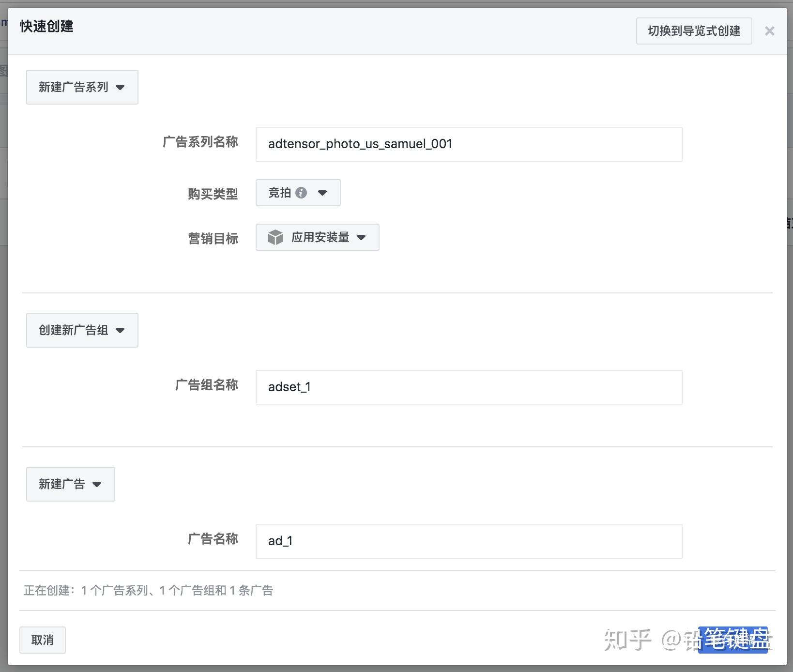Click the blue submit button at bottom right
This screenshot has width=793, height=672.
tap(733, 640)
